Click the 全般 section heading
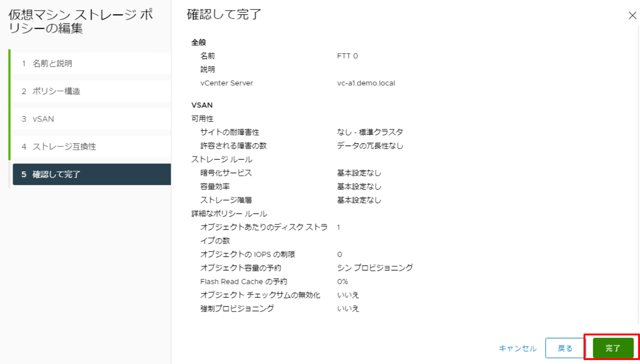The width and height of the screenshot is (640, 364). (x=198, y=42)
